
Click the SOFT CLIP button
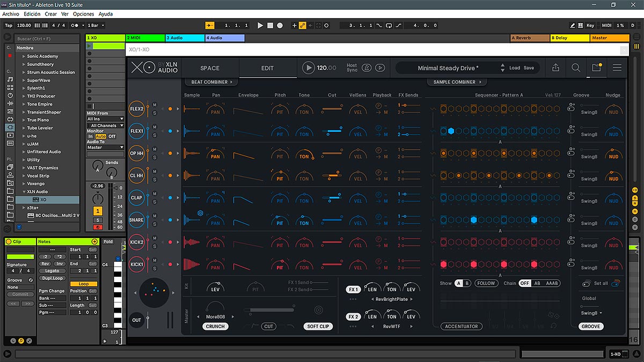point(318,326)
